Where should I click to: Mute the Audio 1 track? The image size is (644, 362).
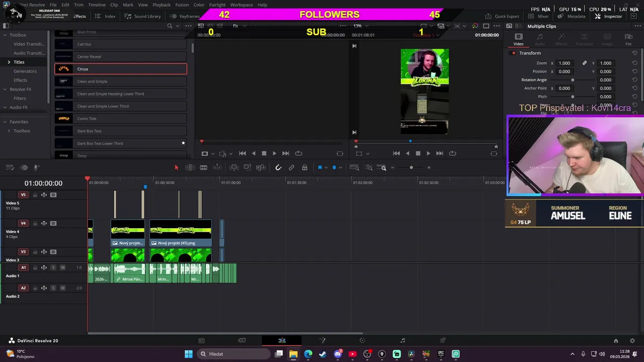(x=62, y=267)
